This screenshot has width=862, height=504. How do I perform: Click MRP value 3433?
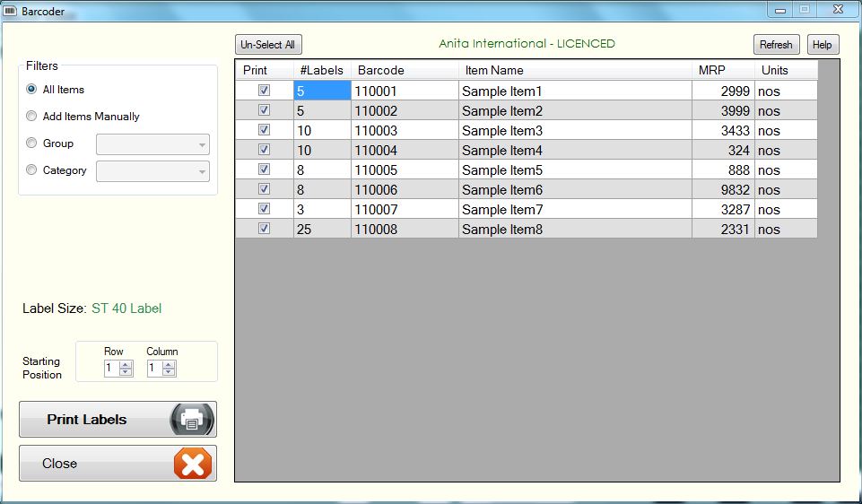[723, 130]
